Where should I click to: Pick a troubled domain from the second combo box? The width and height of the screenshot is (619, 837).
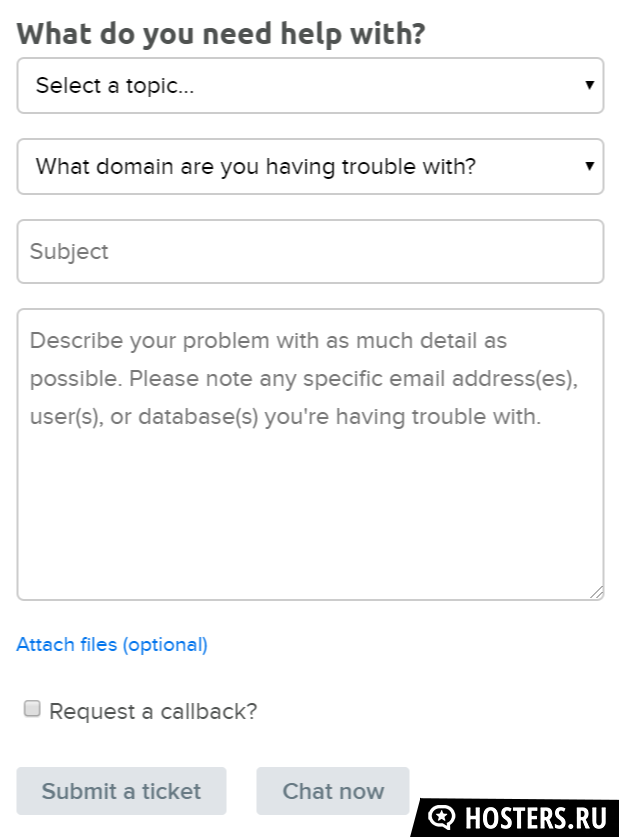coord(310,167)
